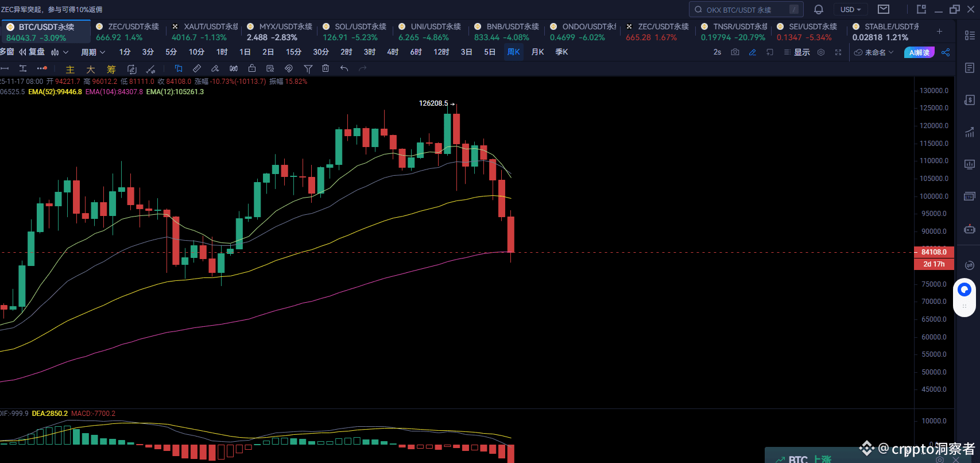Click the filter funnel icon
Viewport: 980px width, 463px height.
(308, 68)
